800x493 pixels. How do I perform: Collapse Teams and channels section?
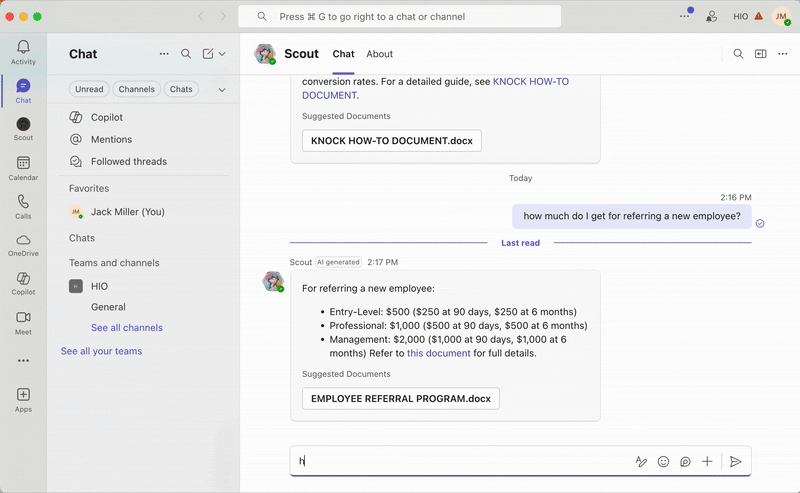114,263
